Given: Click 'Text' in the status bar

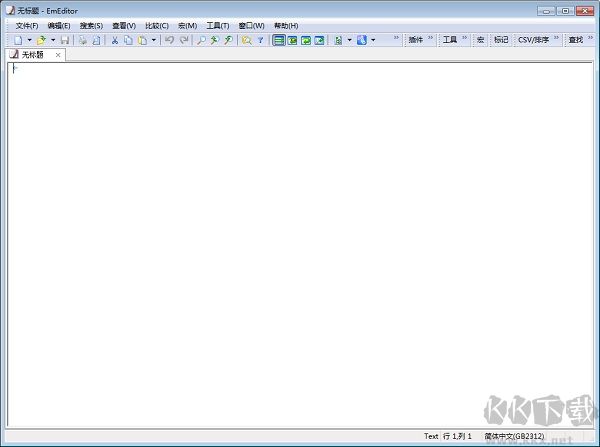Looking at the screenshot, I should (x=431, y=436).
